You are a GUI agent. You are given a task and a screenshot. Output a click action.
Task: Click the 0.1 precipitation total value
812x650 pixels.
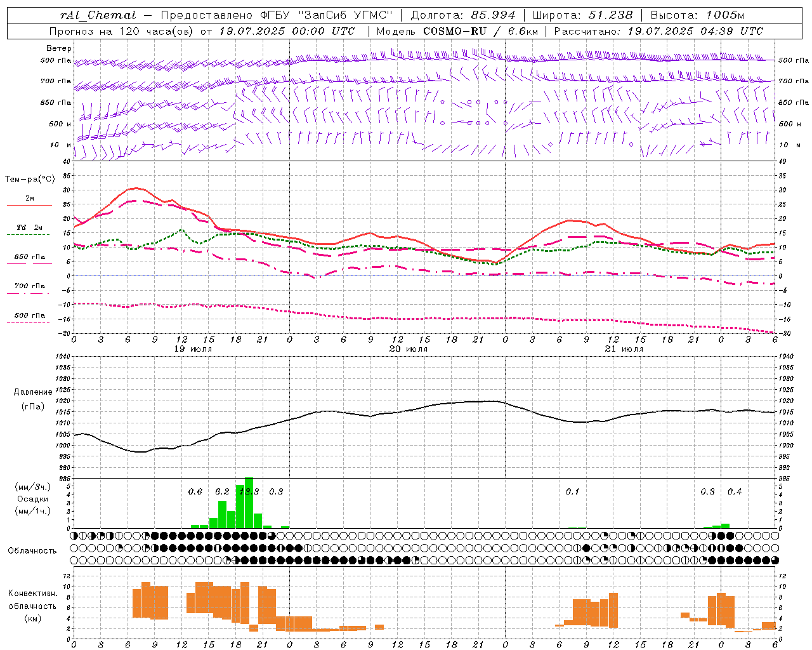click(x=572, y=491)
